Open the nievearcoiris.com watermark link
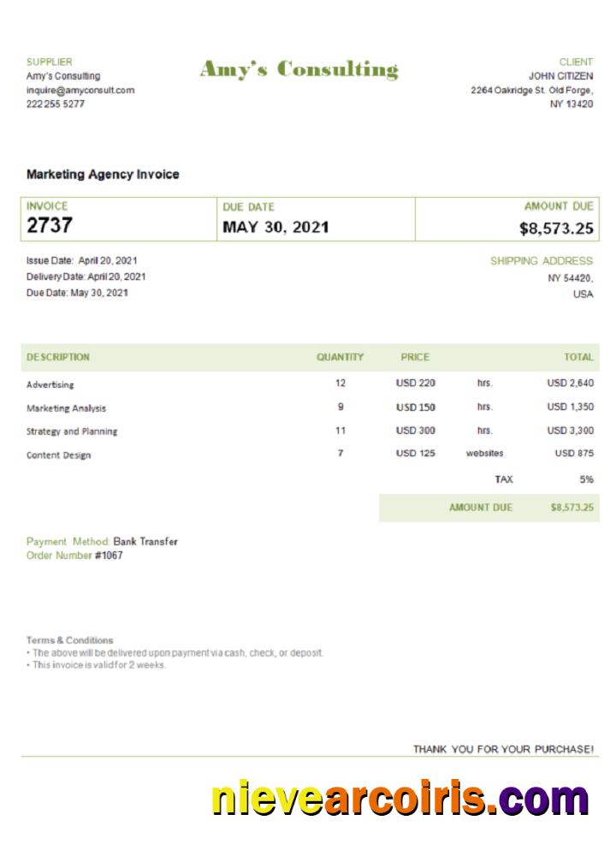 [400, 799]
